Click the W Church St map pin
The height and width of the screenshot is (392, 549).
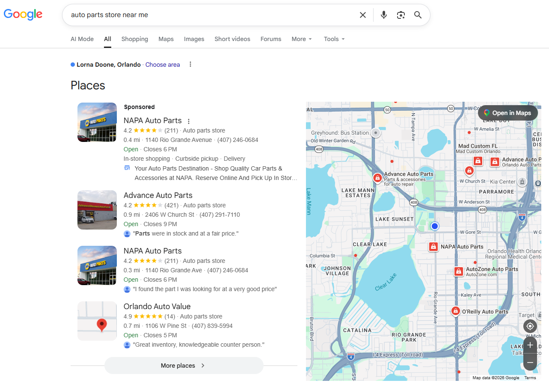coord(469,171)
